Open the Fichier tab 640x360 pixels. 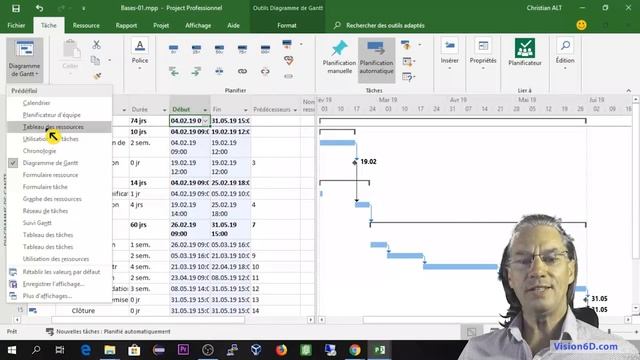[16, 25]
